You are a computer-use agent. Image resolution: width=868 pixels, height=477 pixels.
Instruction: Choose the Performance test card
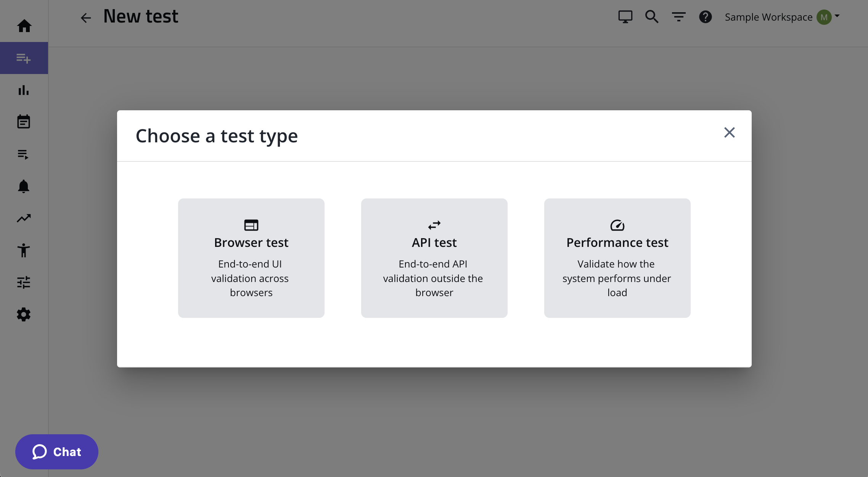617,258
